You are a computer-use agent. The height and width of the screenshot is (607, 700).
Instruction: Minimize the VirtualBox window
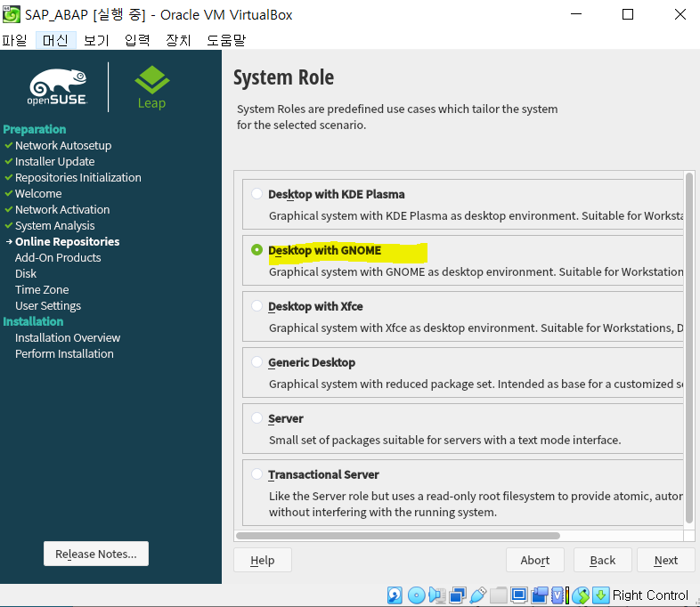point(576,14)
